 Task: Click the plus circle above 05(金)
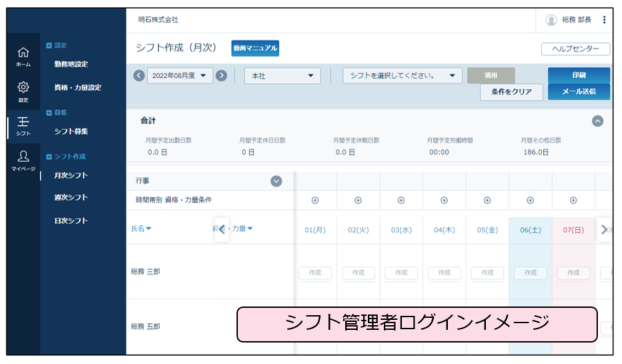(x=487, y=201)
